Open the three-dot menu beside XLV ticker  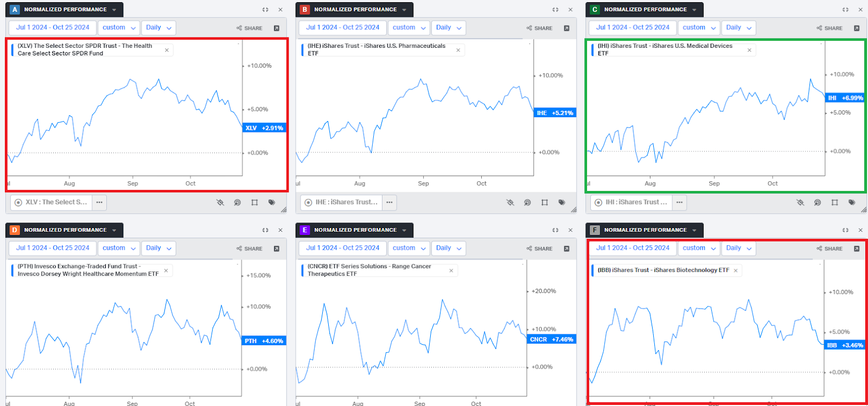pyautogui.click(x=99, y=202)
